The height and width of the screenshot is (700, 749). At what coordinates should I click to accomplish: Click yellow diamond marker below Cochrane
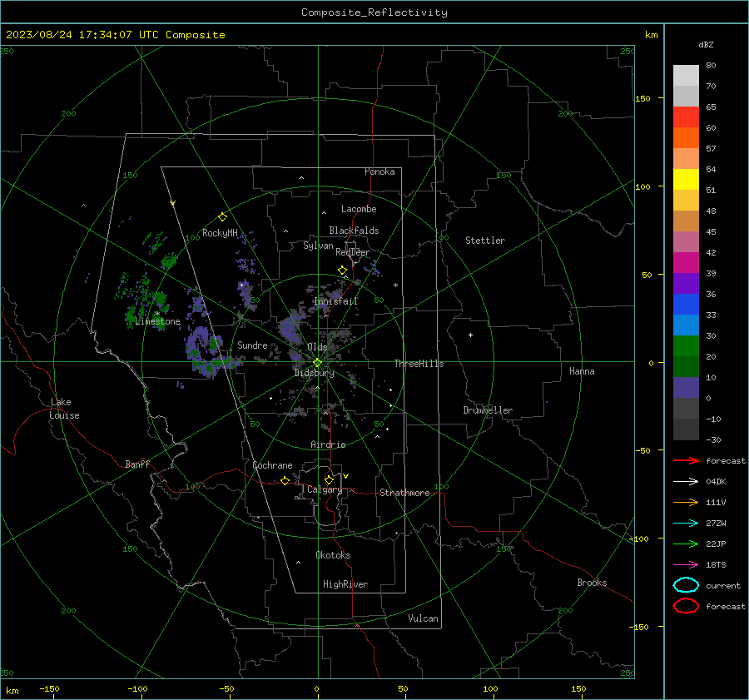285,481
